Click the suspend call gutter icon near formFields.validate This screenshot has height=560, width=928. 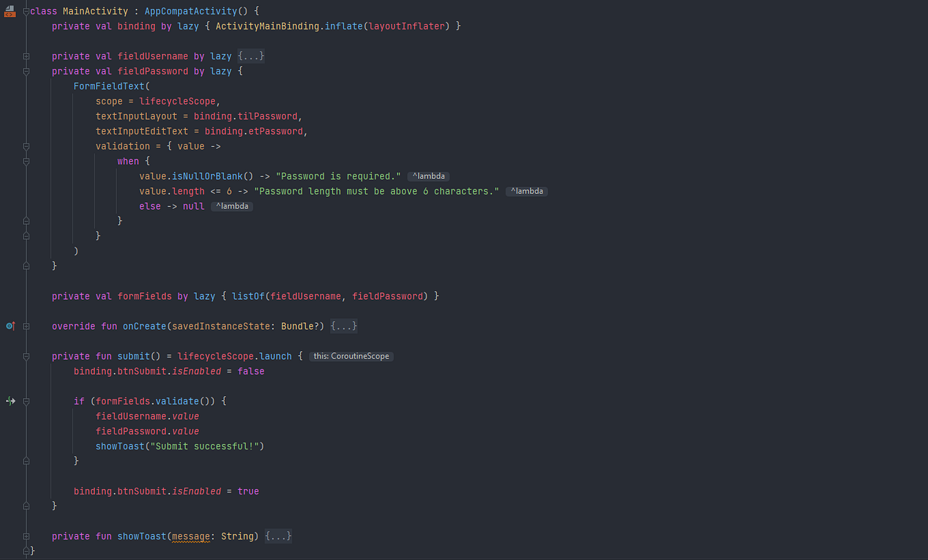[x=10, y=401]
